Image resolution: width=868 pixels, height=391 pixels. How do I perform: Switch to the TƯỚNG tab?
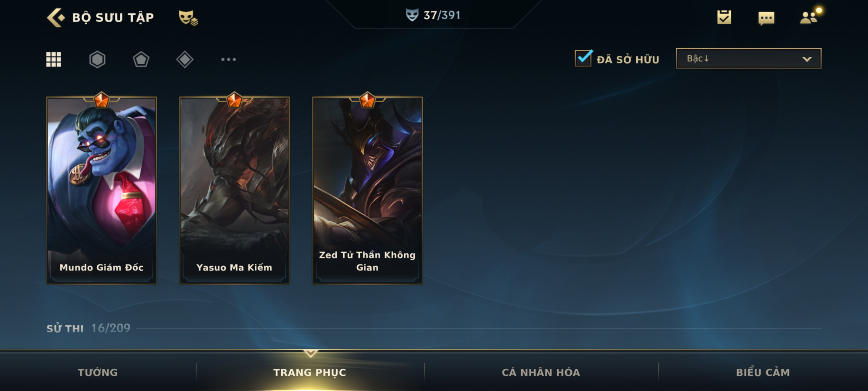pos(98,372)
